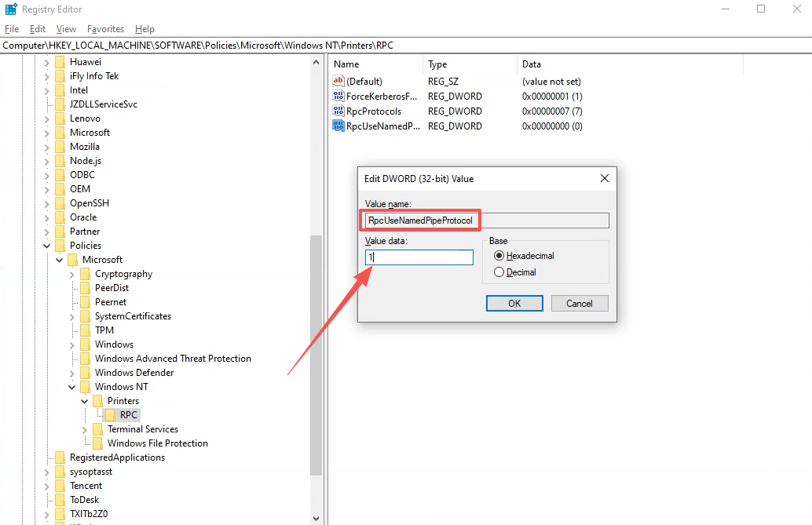Sort values by the Type column header
Screen dimensions: 812x525
pos(470,64)
